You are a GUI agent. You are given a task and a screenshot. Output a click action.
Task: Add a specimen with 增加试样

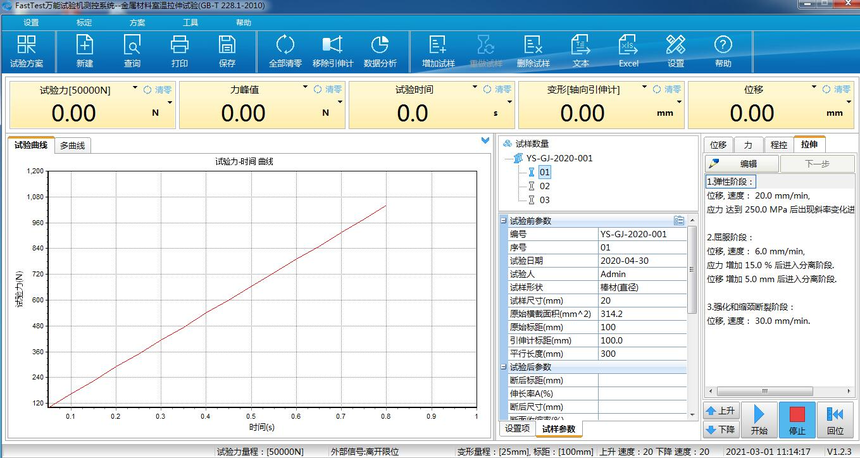tap(438, 51)
